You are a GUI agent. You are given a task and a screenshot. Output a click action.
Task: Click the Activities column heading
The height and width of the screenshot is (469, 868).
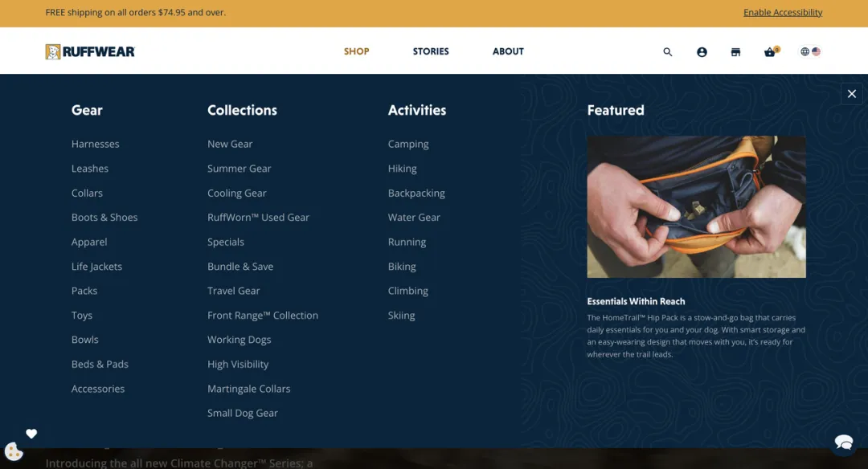click(x=417, y=110)
